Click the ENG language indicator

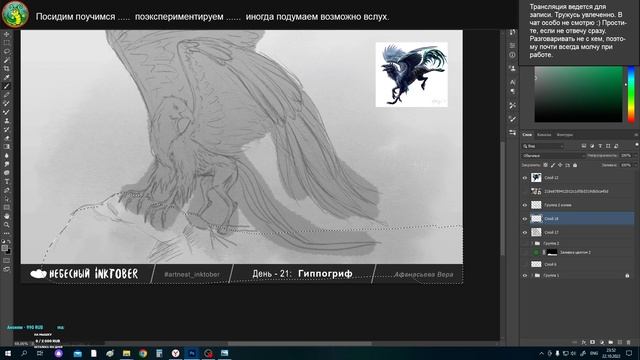[594, 353]
